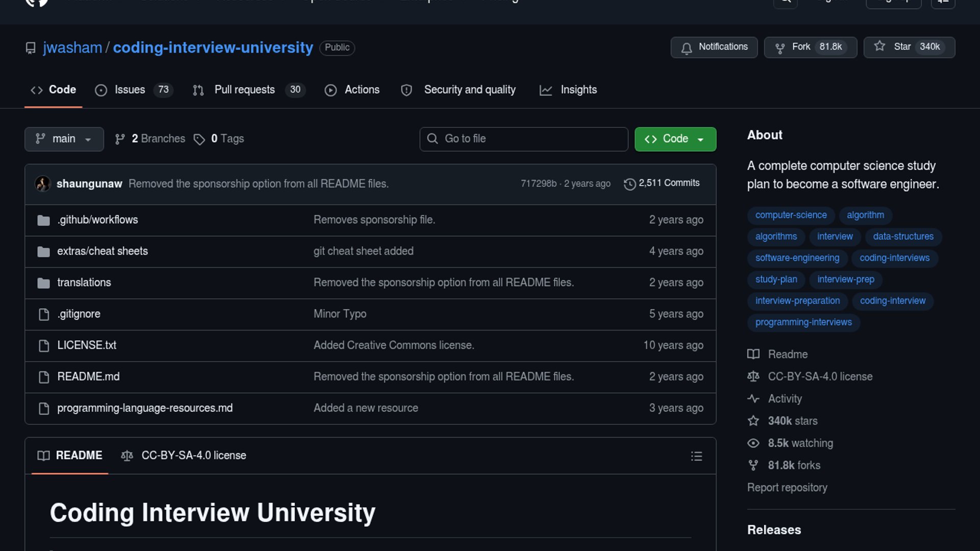The height and width of the screenshot is (551, 980).
Task: Click the Activity pulse icon in About
Action: point(753,399)
